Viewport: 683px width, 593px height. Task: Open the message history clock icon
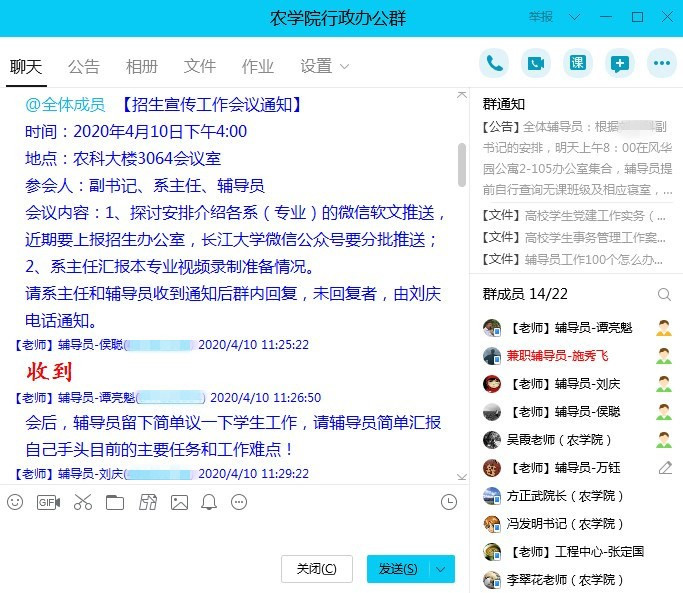click(x=449, y=502)
